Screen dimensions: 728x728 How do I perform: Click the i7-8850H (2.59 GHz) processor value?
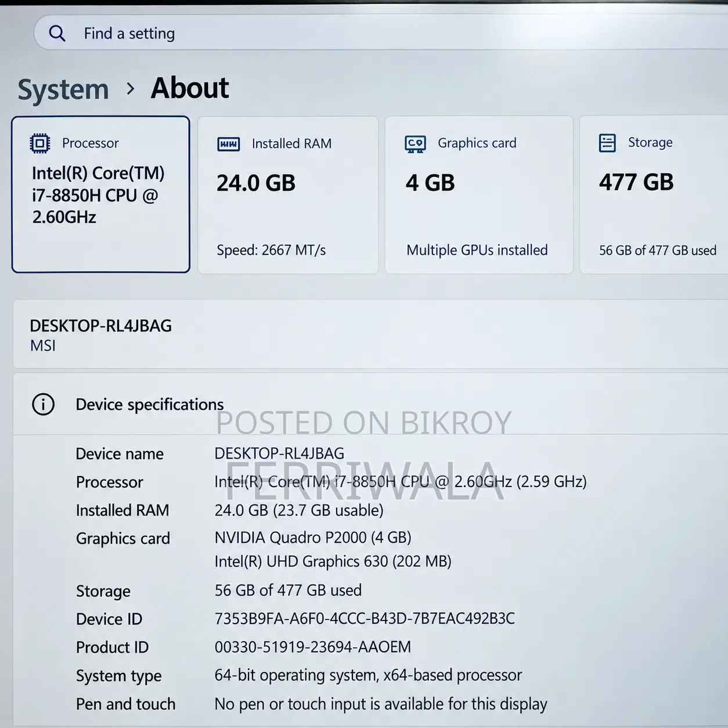coord(401,482)
